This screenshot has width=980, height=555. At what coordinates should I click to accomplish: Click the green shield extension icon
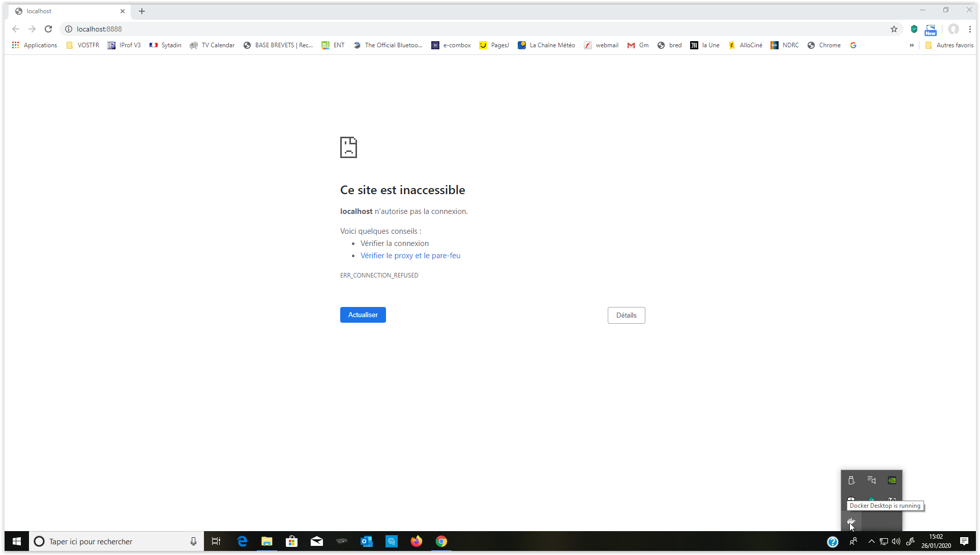914,29
